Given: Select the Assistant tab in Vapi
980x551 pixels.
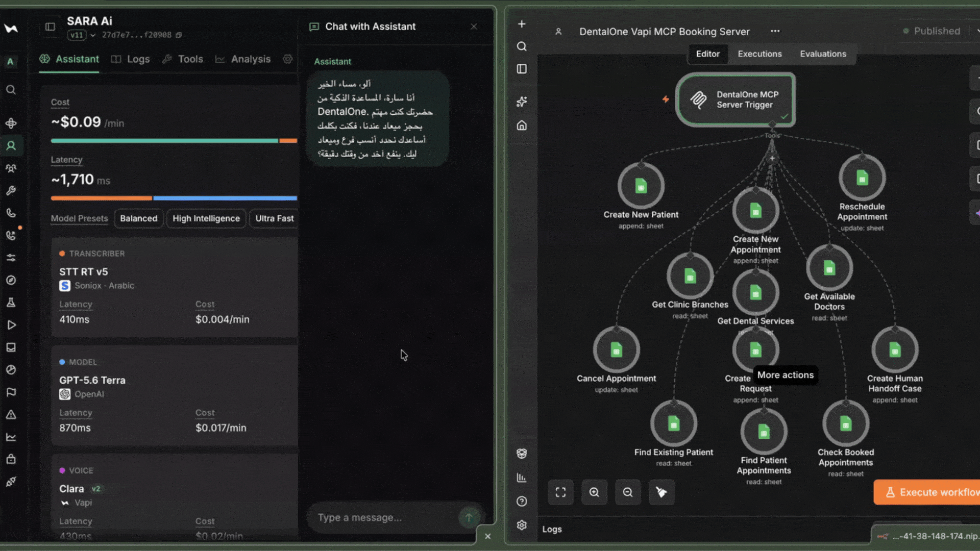Looking at the screenshot, I should (x=69, y=59).
